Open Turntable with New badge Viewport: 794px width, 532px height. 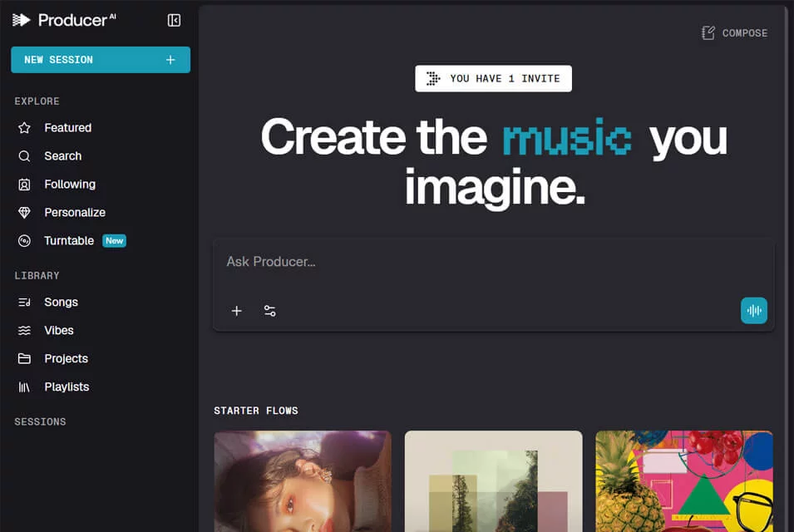85,241
